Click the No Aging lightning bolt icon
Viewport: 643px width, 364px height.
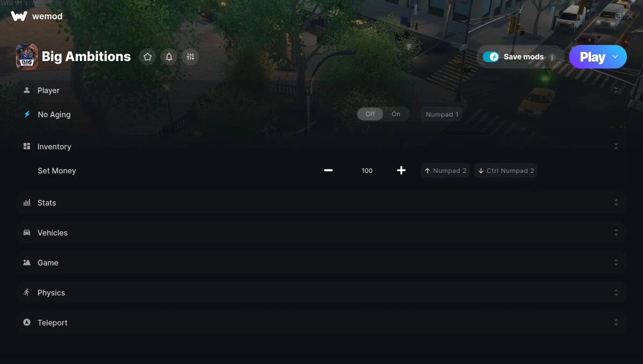coord(27,114)
